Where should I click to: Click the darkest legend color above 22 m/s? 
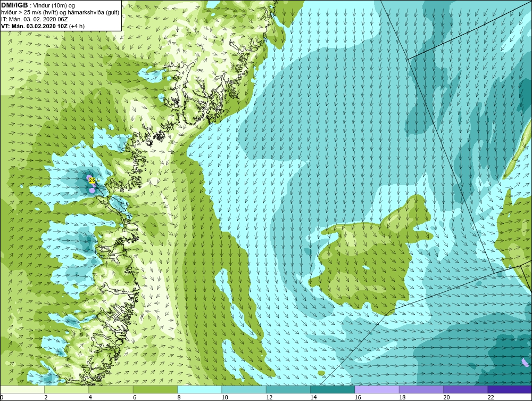[510, 389]
